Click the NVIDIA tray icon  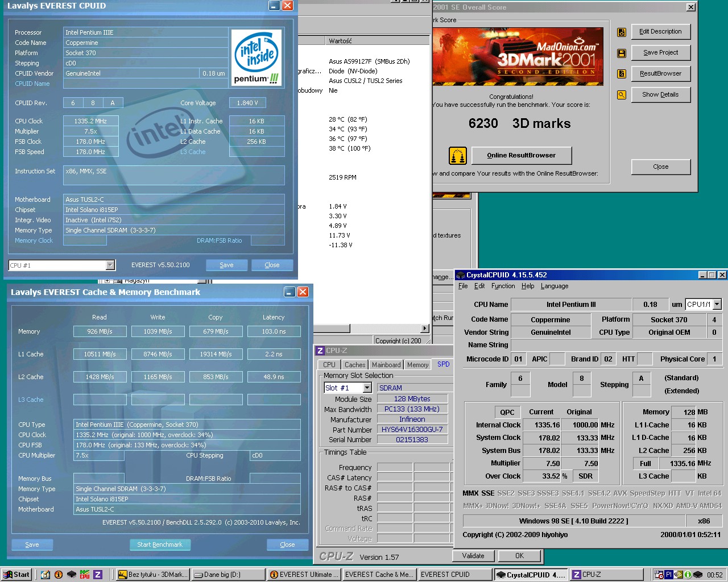click(679, 575)
